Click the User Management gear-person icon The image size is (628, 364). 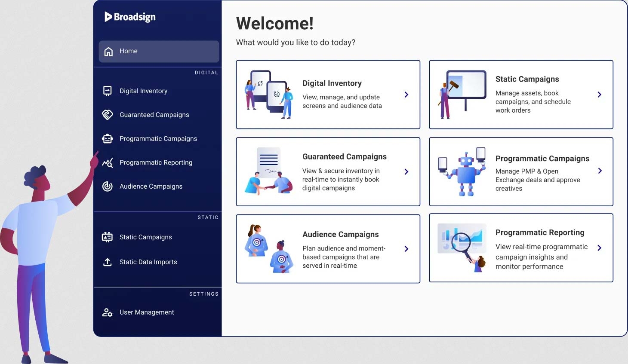[x=108, y=312]
